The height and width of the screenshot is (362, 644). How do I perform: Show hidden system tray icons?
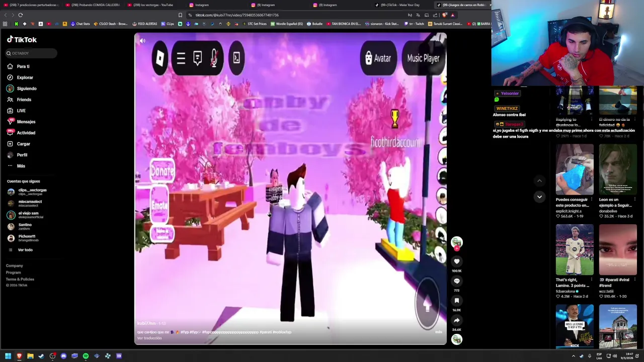pos(573,356)
